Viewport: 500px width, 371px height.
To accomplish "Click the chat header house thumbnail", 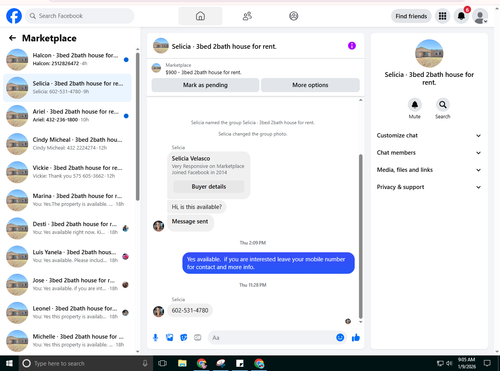I will coord(161,46).
